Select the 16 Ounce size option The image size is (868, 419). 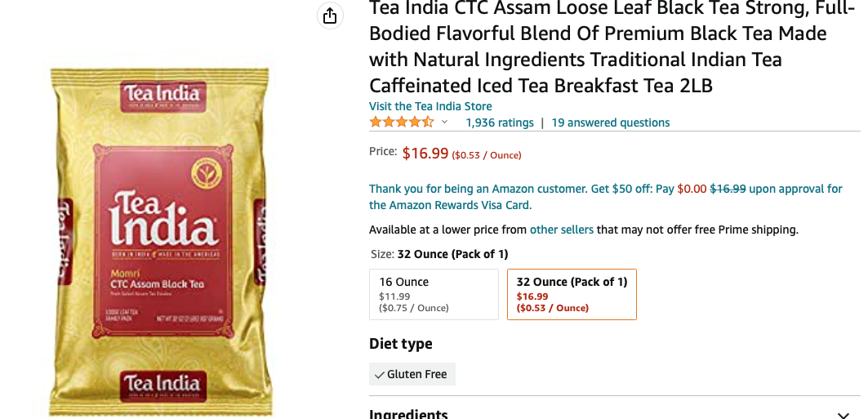434,294
